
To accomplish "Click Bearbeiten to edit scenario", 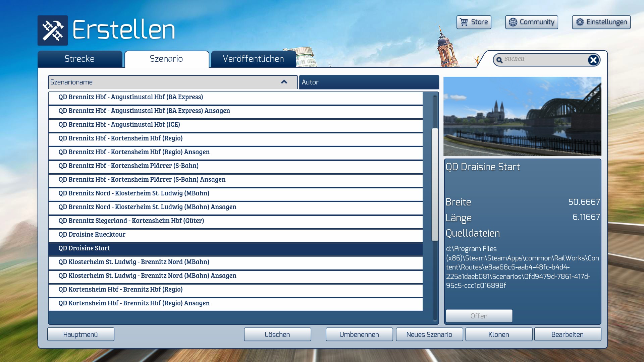I will [x=567, y=335].
